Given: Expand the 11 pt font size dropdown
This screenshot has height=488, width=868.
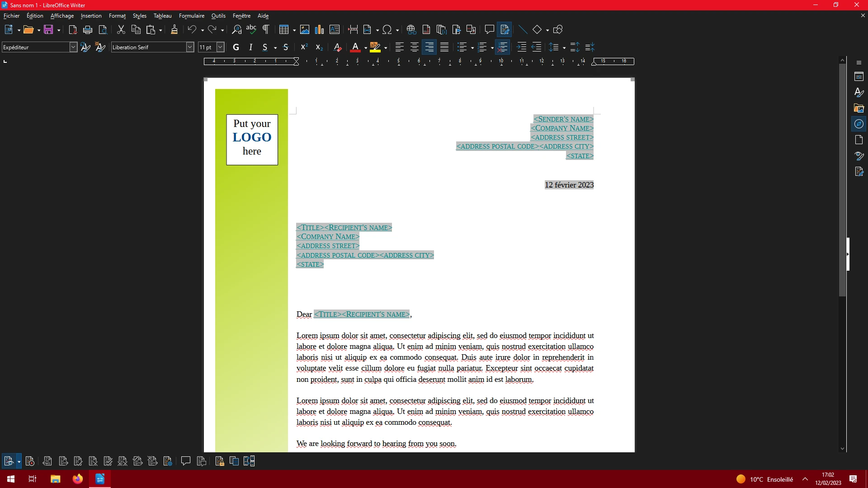Looking at the screenshot, I should click(220, 47).
